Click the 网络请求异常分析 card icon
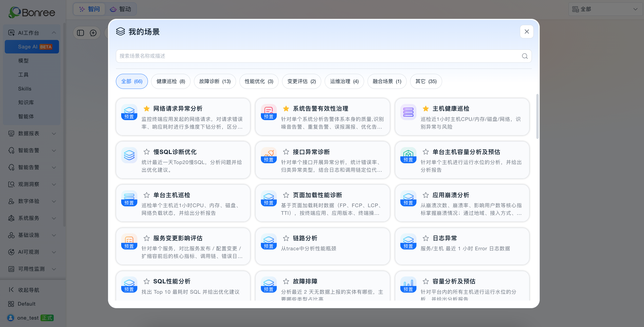 pos(129,112)
